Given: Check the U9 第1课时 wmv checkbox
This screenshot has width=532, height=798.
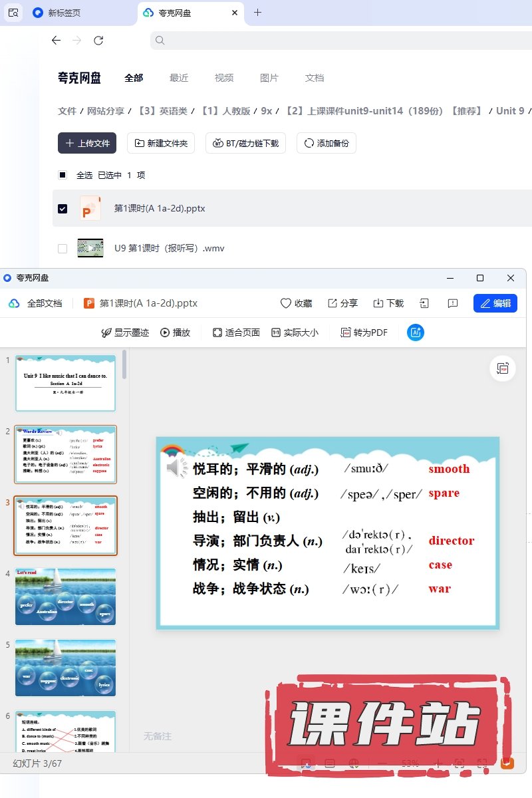Looking at the screenshot, I should (x=63, y=249).
